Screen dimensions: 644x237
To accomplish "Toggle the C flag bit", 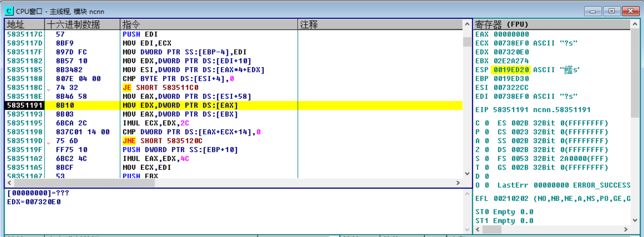I will pos(487,123).
